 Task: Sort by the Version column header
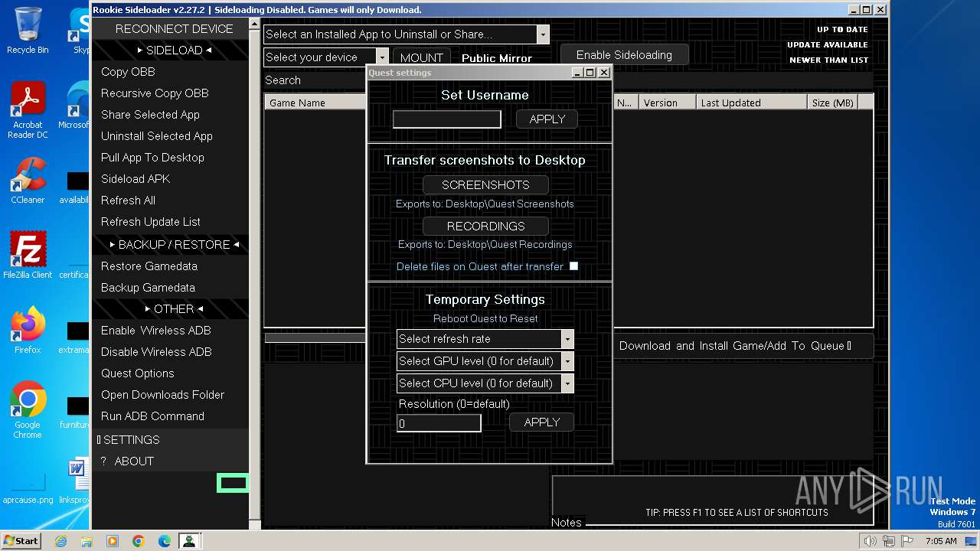point(668,103)
